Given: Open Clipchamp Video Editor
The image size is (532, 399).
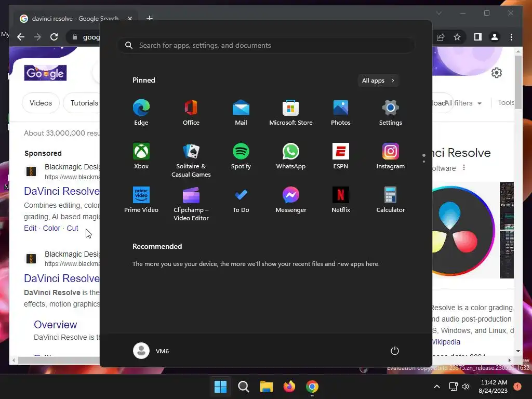Looking at the screenshot, I should 191,204.
